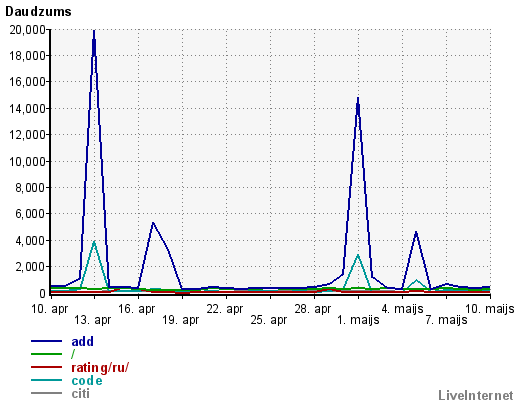Select the 'rating/ru/' legend label

pyautogui.click(x=100, y=367)
